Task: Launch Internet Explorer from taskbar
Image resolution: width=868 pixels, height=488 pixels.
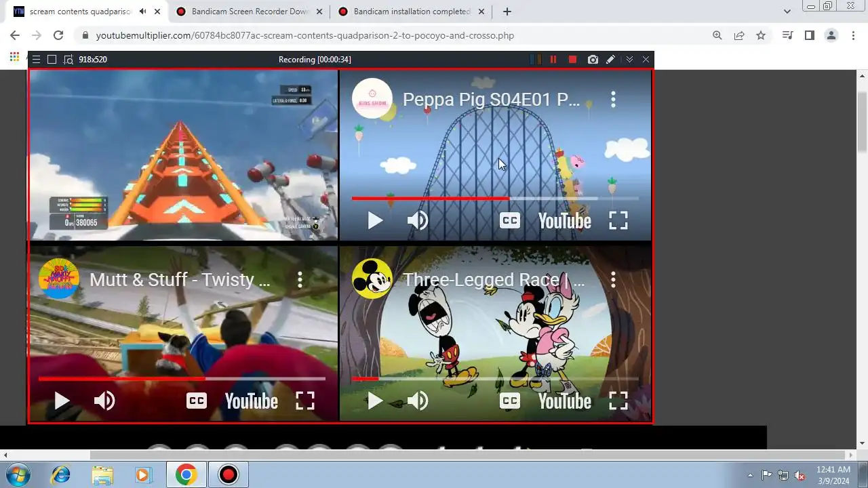Action: point(60,474)
